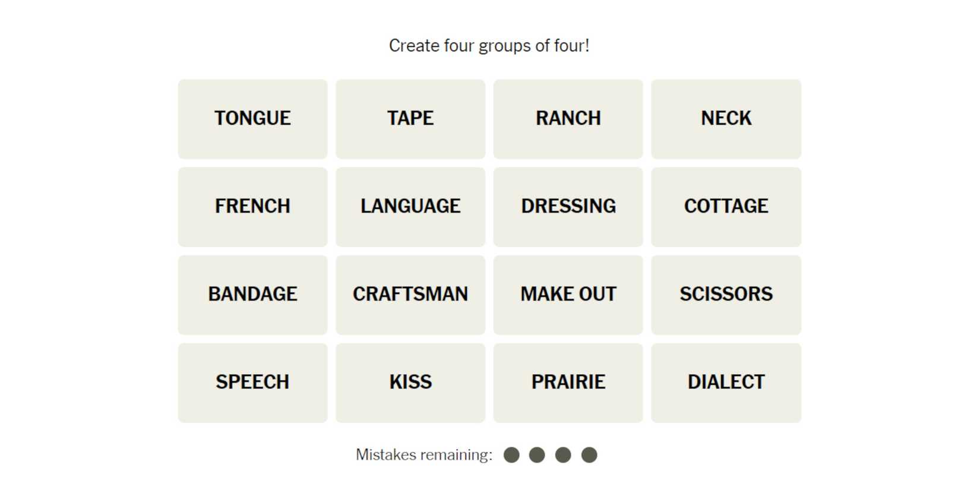980x490 pixels.
Task: Select the FRENCH tile
Action: [x=252, y=207]
